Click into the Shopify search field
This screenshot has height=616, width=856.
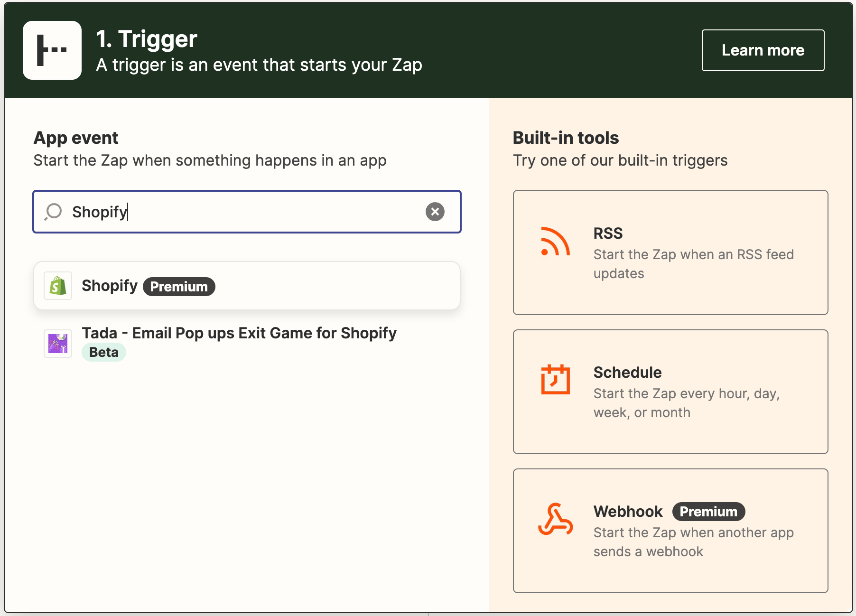(x=247, y=212)
